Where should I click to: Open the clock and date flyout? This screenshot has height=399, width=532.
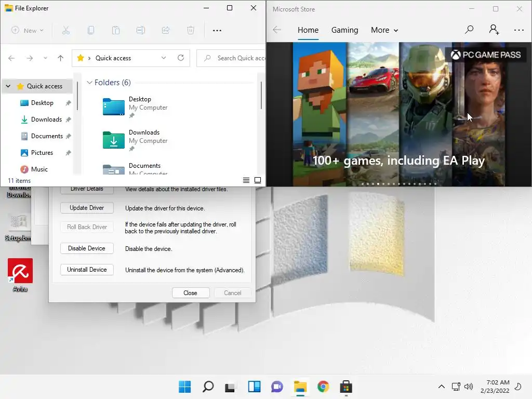pos(495,387)
